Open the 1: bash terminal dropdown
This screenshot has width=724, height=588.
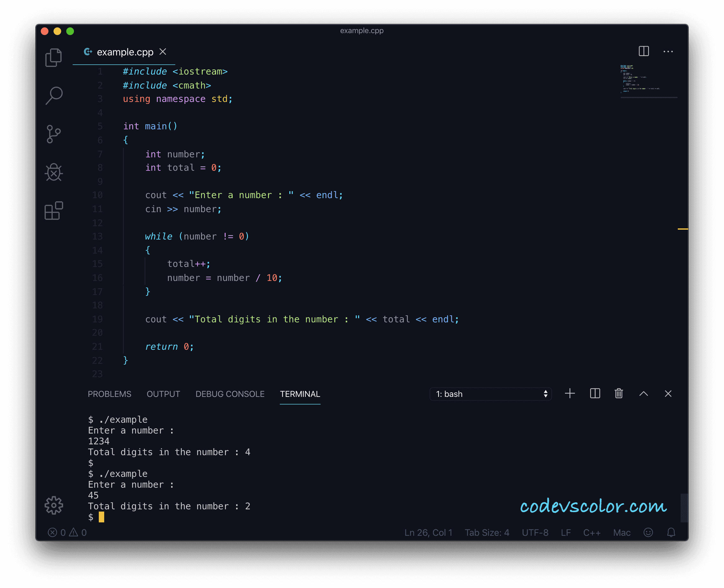pyautogui.click(x=490, y=394)
